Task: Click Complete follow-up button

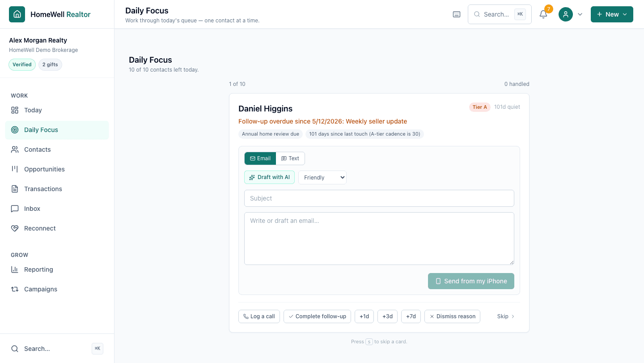Action: point(318,316)
